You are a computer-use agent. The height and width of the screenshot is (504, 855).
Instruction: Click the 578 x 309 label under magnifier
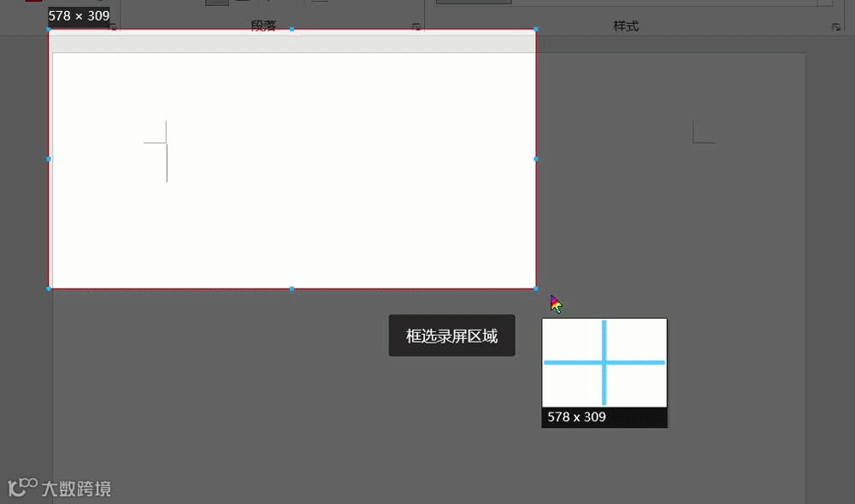[576, 417]
